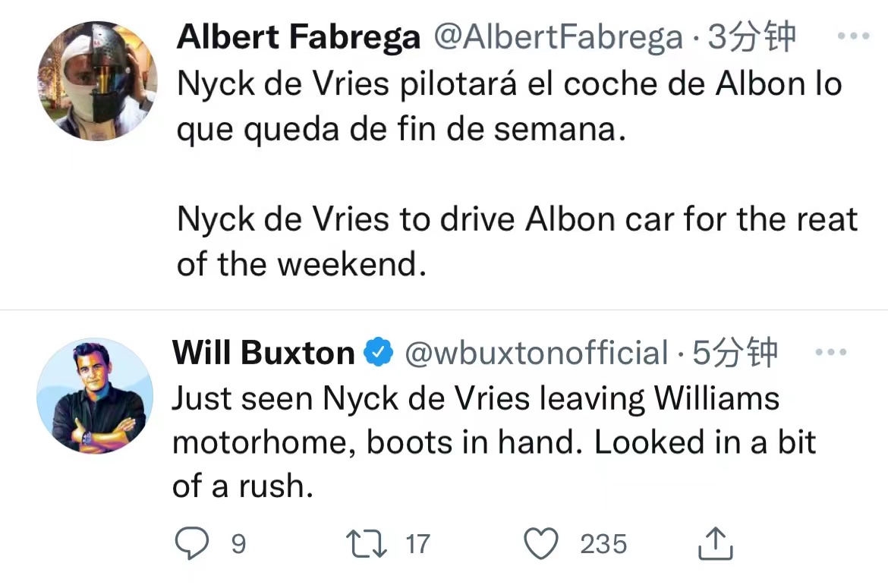This screenshot has width=888, height=588.
Task: Click the 9 replies count
Action: (x=239, y=544)
